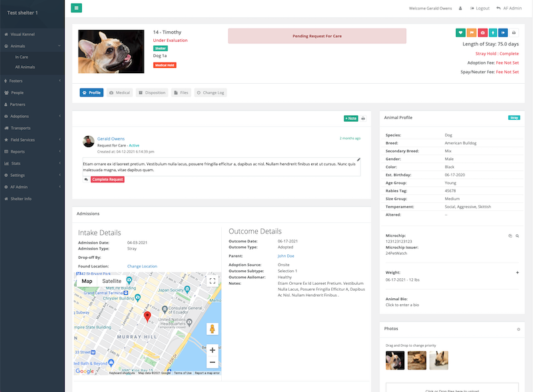Viewport: 533px width, 392px height.
Task: Click the Complete Request button
Action: (x=107, y=180)
